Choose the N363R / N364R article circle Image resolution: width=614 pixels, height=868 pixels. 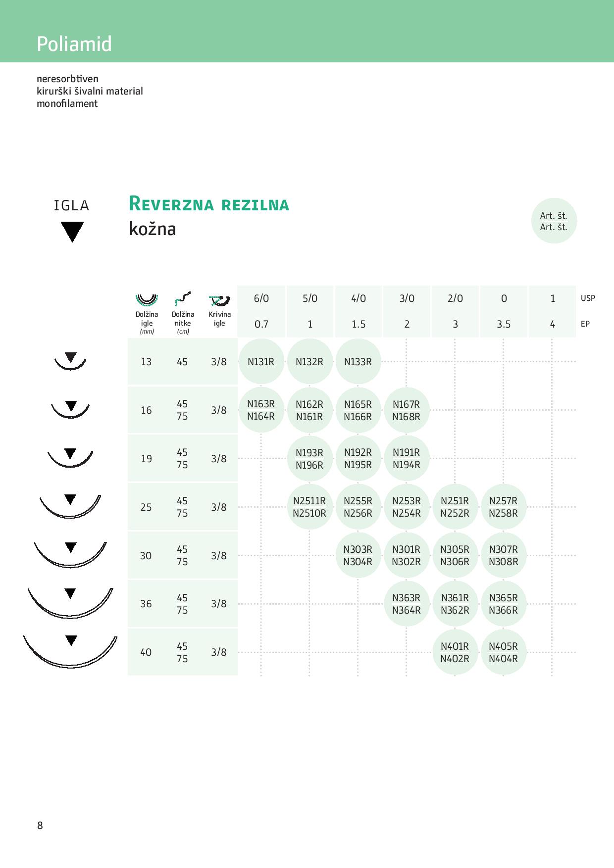pos(407,604)
